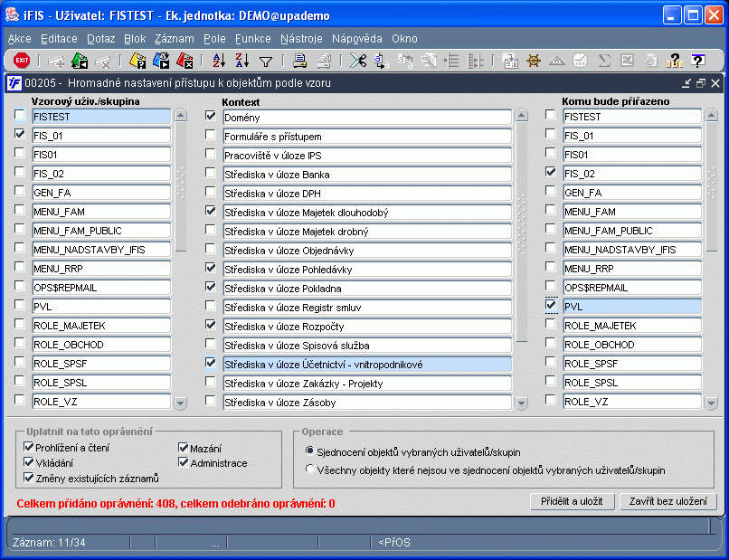Click the red EXIT icon in toolbar
The height and width of the screenshot is (560, 729).
coord(22,61)
